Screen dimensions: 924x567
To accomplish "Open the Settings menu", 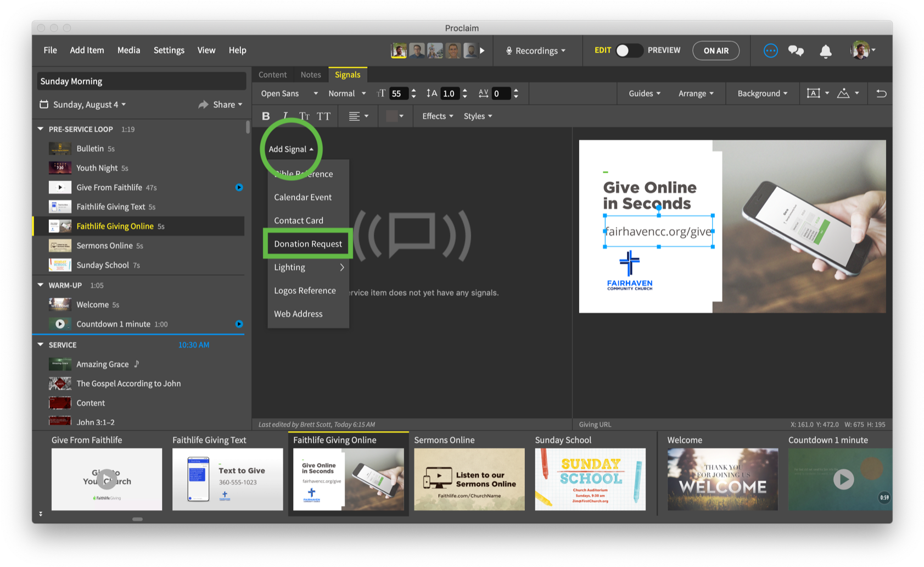I will tap(169, 50).
